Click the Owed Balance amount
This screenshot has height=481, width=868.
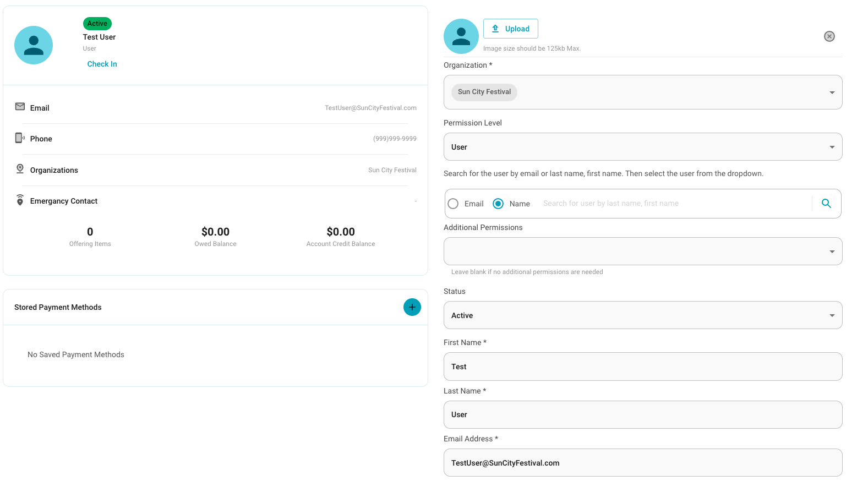(215, 232)
